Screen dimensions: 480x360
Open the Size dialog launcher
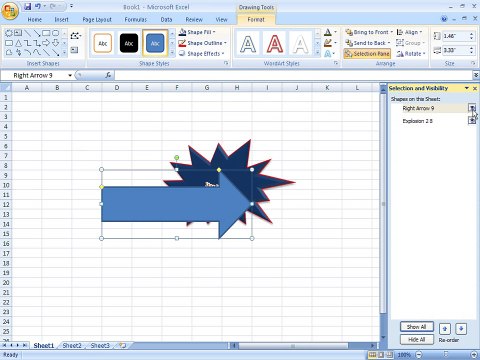click(x=473, y=63)
